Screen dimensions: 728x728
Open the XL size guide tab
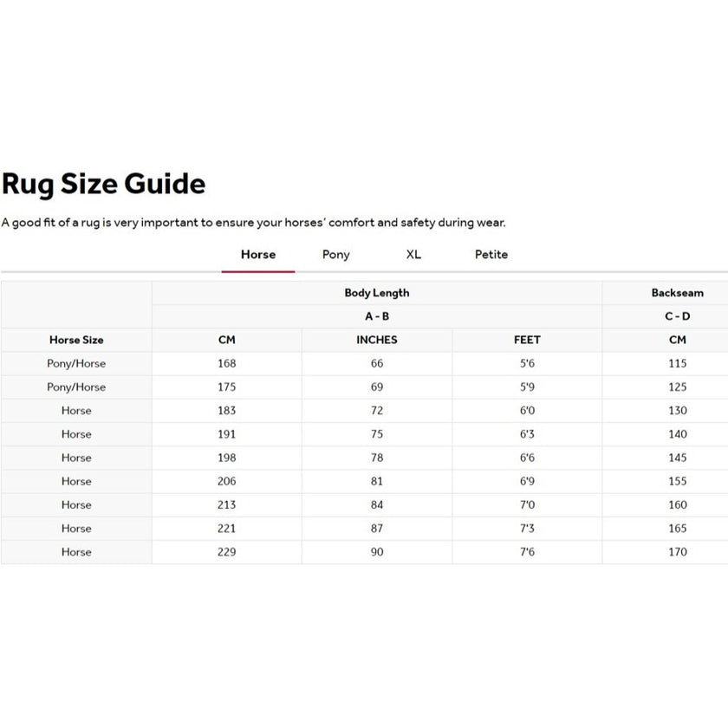click(x=413, y=254)
